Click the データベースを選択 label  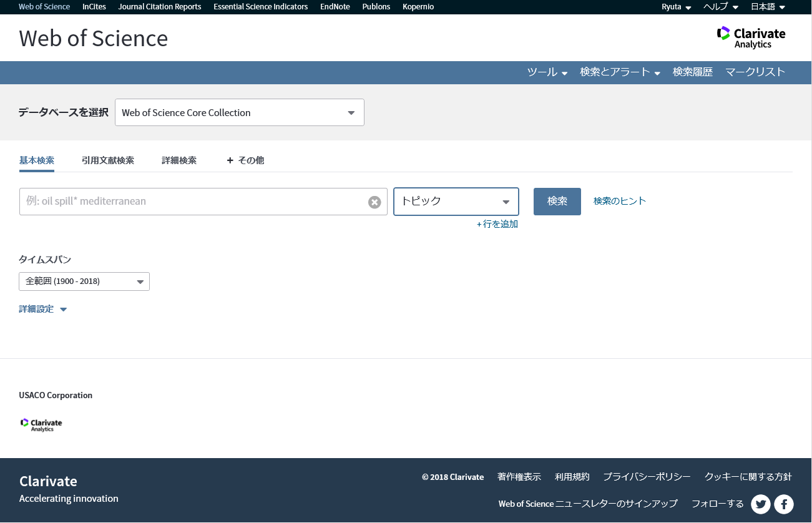(x=64, y=112)
